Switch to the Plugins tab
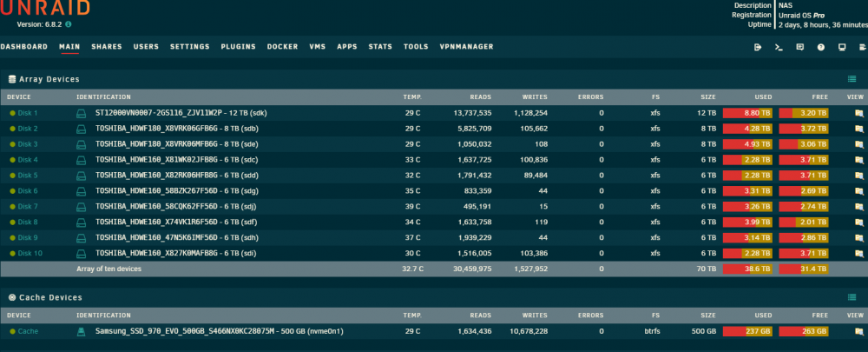Image resolution: width=868 pixels, height=352 pixels. tap(238, 47)
